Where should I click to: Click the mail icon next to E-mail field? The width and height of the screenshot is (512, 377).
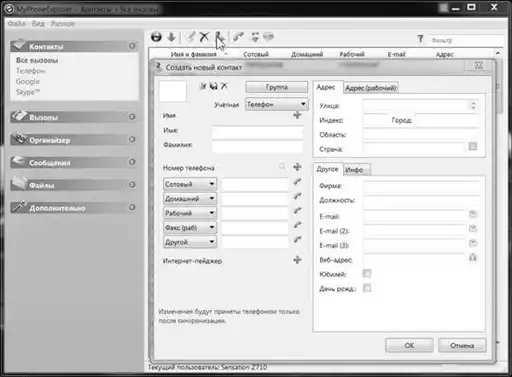click(x=473, y=214)
